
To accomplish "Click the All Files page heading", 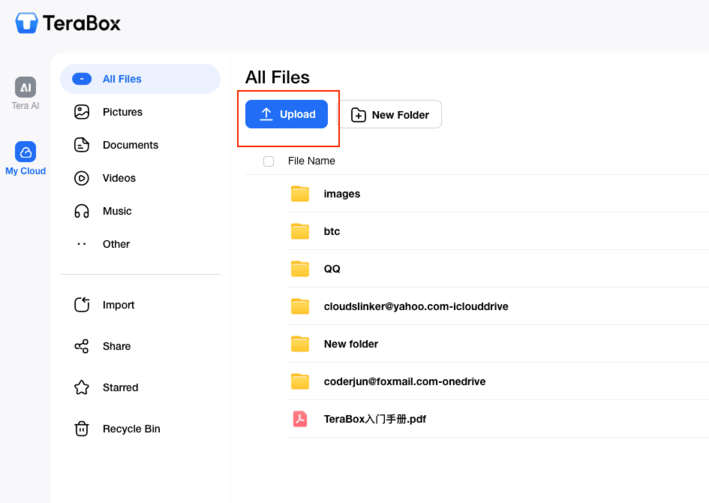I will click(278, 77).
